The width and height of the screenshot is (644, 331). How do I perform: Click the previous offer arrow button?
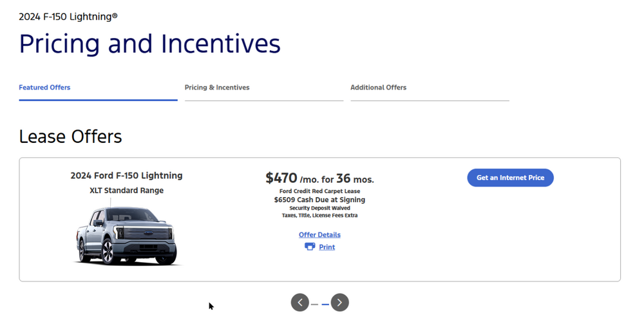click(x=300, y=303)
